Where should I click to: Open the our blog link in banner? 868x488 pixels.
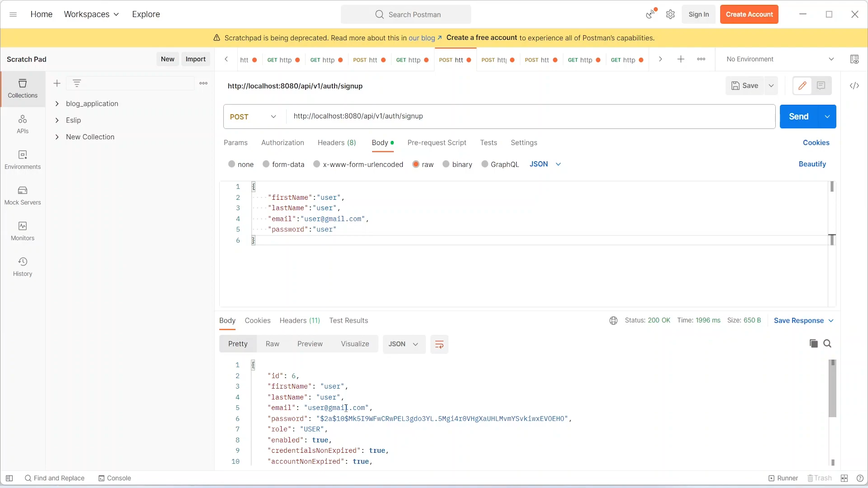coord(425,38)
